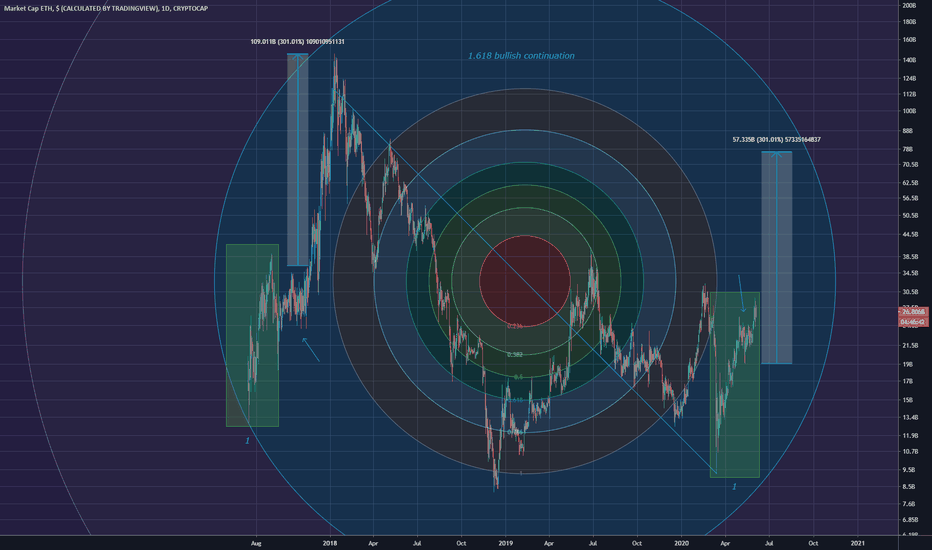This screenshot has height=550, width=932.
Task: Click the 15B price axis label
Action: [908, 400]
